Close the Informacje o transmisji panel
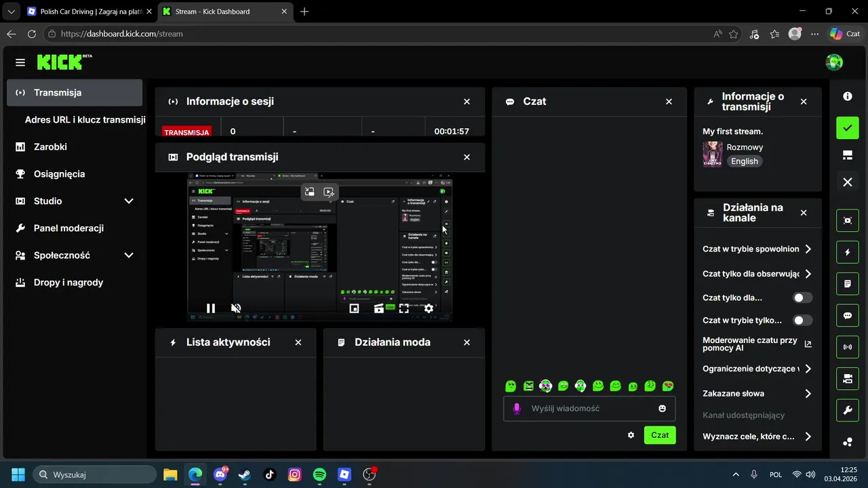 coord(804,102)
